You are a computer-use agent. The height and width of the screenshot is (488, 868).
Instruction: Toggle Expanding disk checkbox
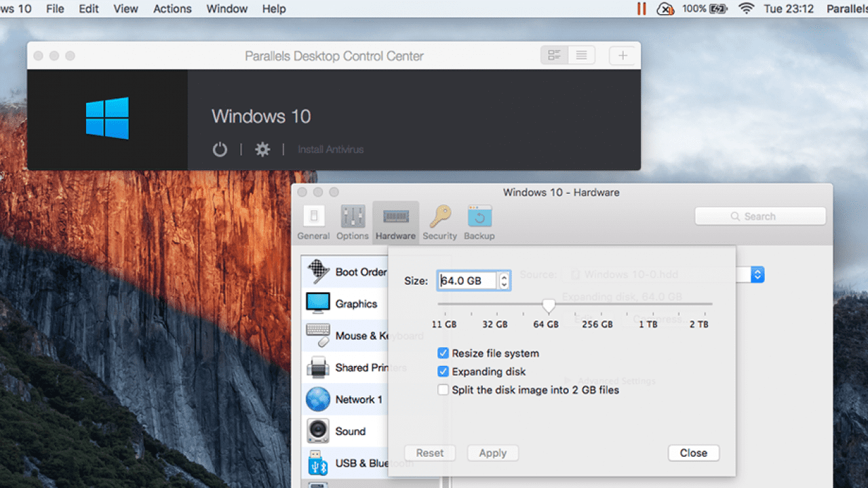pyautogui.click(x=443, y=371)
